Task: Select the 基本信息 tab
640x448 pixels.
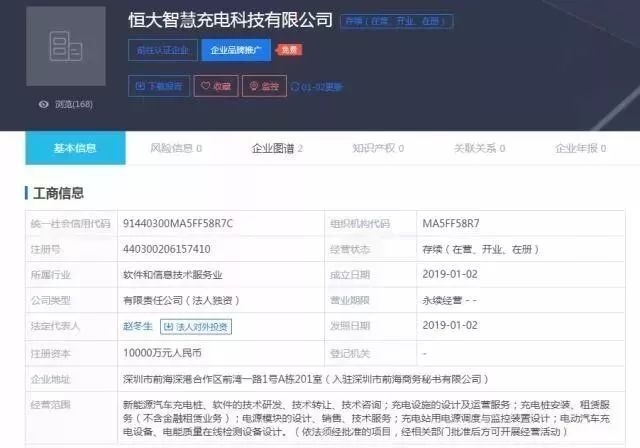Action: click(75, 148)
